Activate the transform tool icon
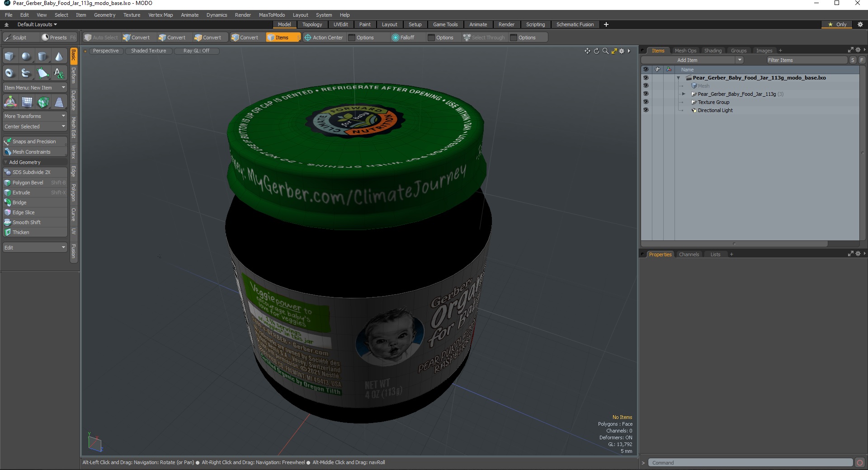Screen dimensions: 868x470 10,102
